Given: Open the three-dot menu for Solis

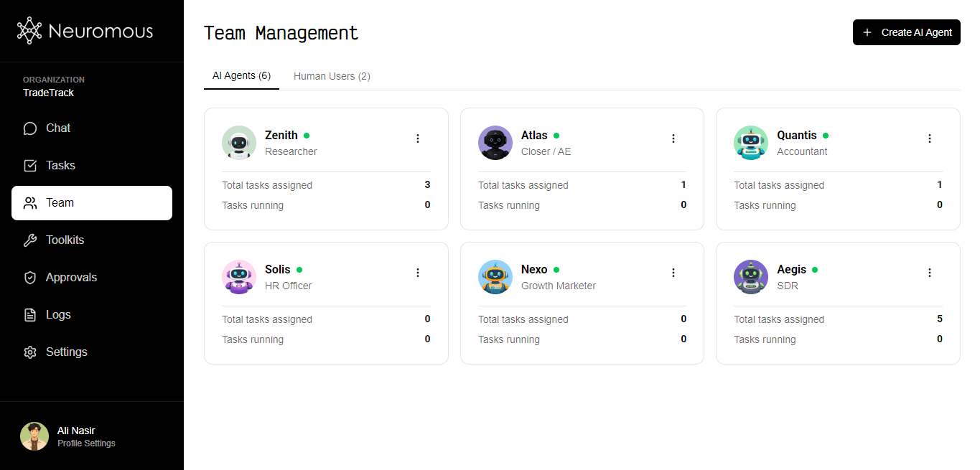Looking at the screenshot, I should tap(418, 273).
